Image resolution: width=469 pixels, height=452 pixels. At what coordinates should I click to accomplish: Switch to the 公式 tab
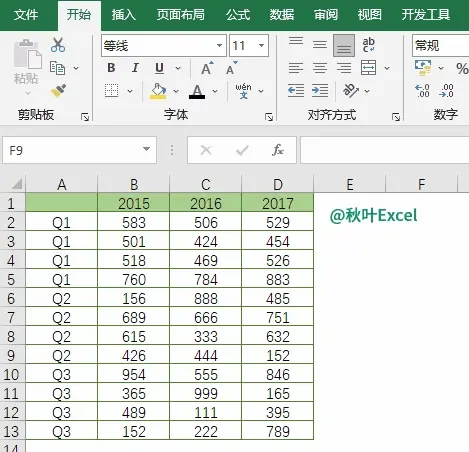point(238,15)
